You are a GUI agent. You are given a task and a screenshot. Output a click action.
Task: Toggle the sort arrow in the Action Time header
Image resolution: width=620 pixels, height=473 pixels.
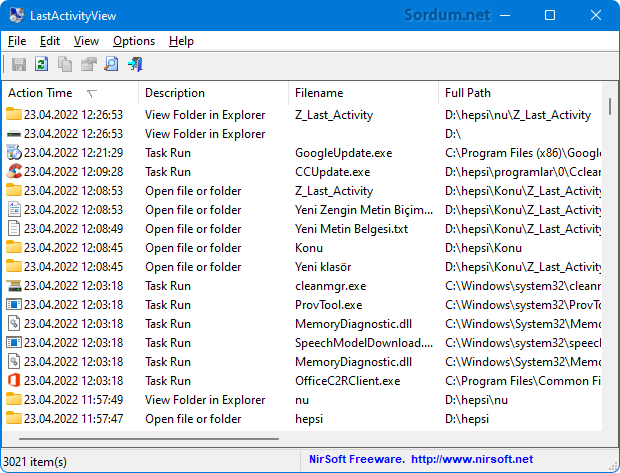tap(92, 93)
